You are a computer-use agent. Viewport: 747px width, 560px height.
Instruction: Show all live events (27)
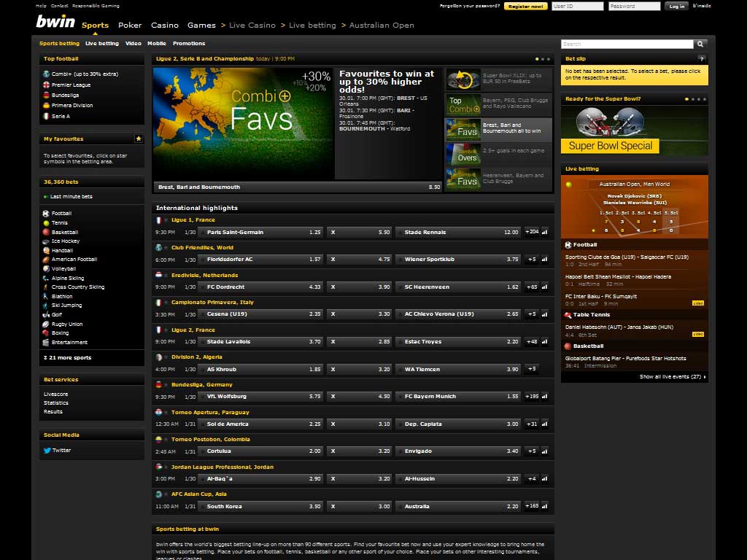pos(672,377)
